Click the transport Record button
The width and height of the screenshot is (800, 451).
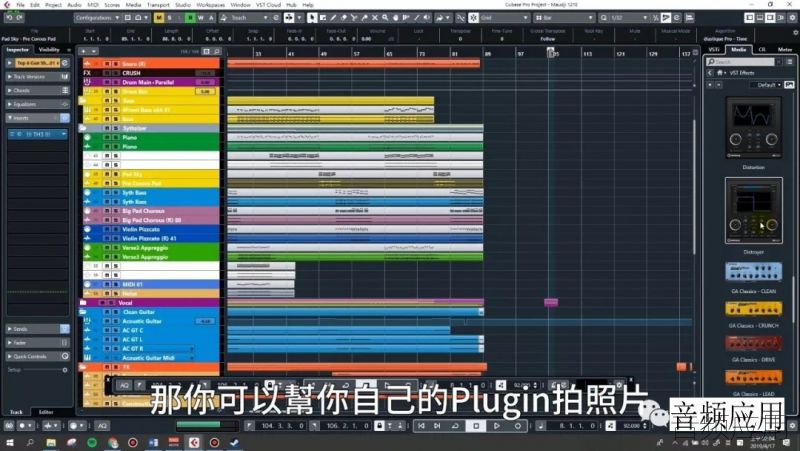[517, 425]
